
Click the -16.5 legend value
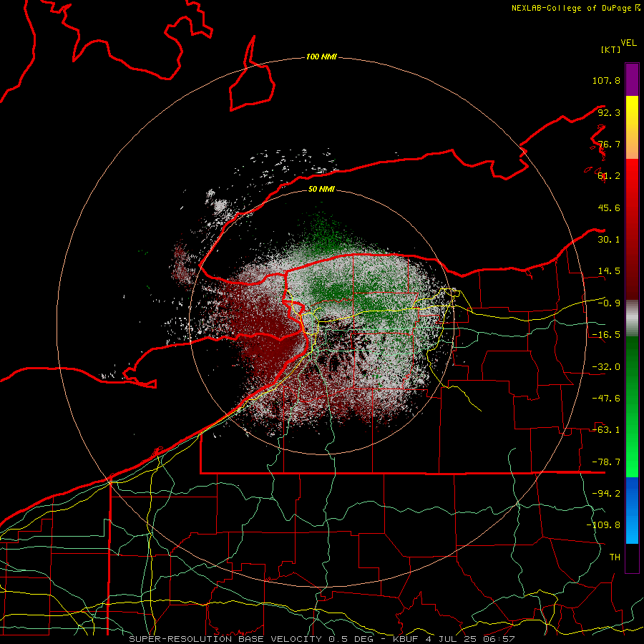coord(606,335)
